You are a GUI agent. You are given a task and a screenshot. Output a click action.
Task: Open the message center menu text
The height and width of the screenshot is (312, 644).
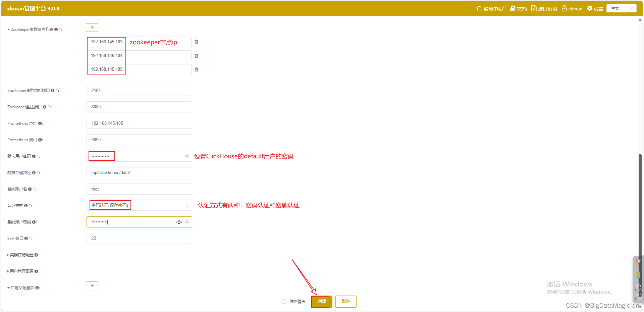click(x=493, y=9)
